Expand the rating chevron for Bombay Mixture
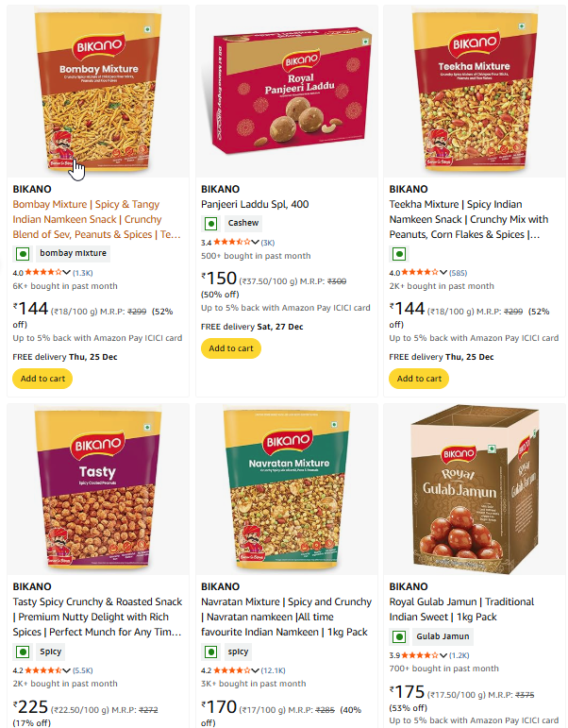This screenshot has height=728, width=568. tap(67, 272)
